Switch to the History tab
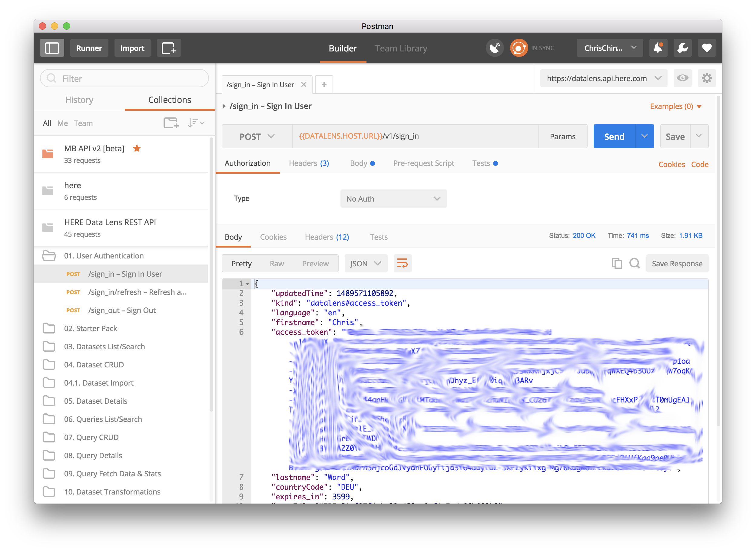This screenshot has width=756, height=552. 79,100
